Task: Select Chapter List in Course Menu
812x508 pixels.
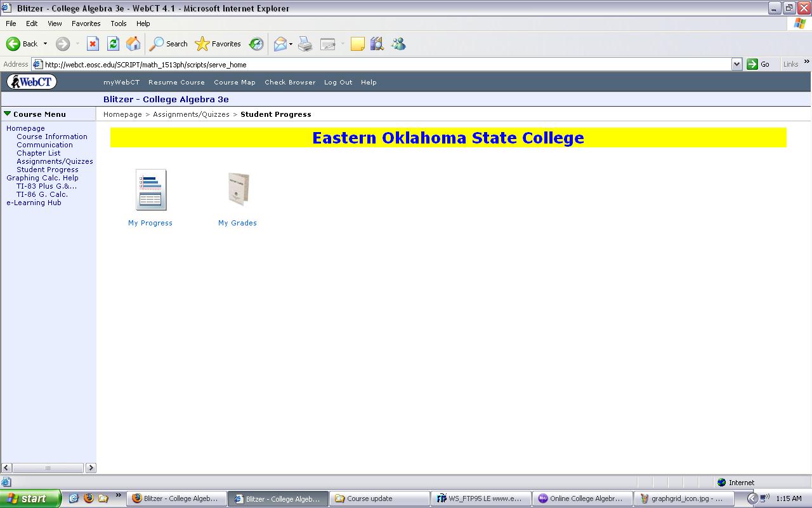Action: (39, 153)
